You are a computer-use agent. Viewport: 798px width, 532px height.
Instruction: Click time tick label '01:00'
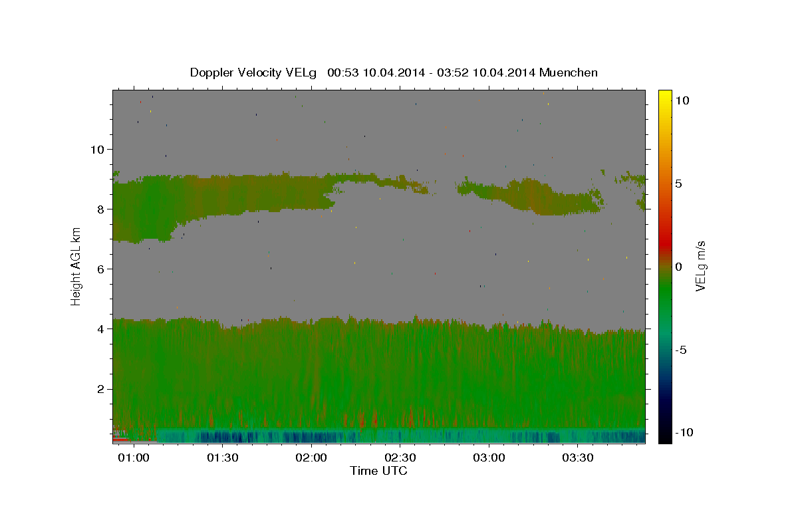134,458
